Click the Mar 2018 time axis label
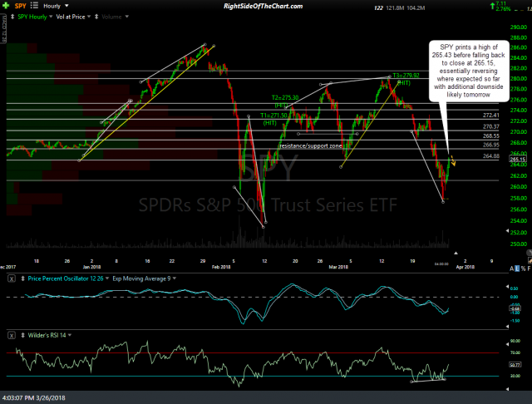Viewport: 532px width, 404px height. [x=338, y=267]
